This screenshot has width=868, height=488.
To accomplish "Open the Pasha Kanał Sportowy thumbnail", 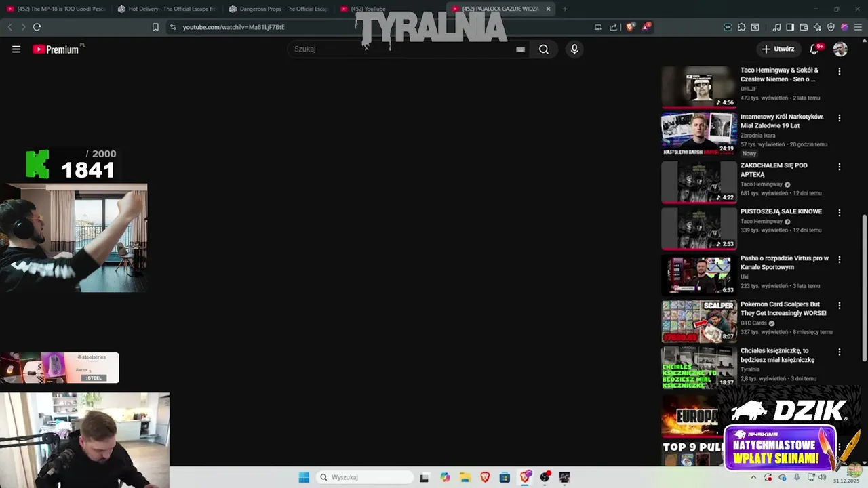I will pyautogui.click(x=699, y=275).
